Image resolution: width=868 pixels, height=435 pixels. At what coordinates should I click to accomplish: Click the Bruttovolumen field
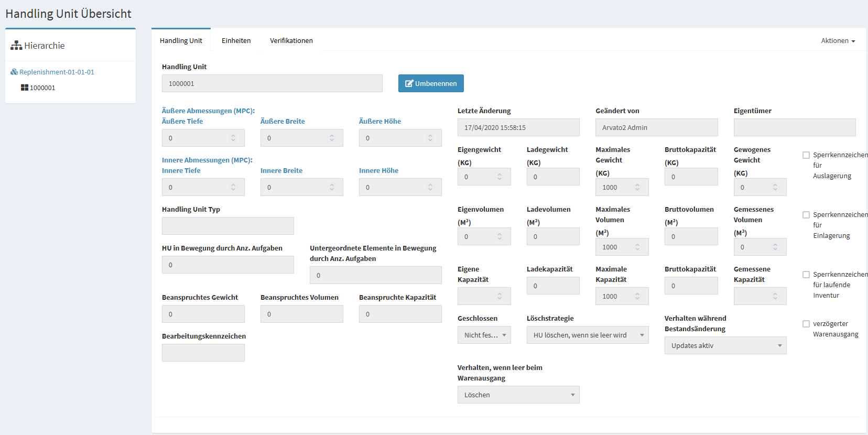[691, 236]
